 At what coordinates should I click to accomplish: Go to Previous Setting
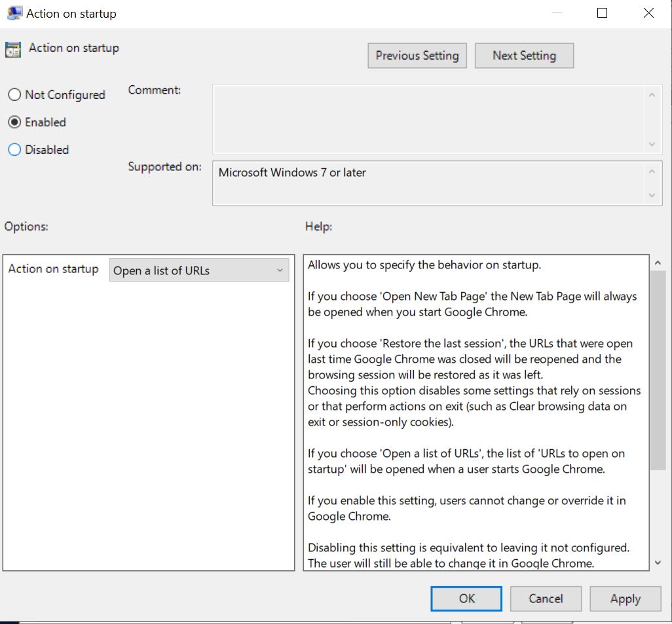pos(417,56)
